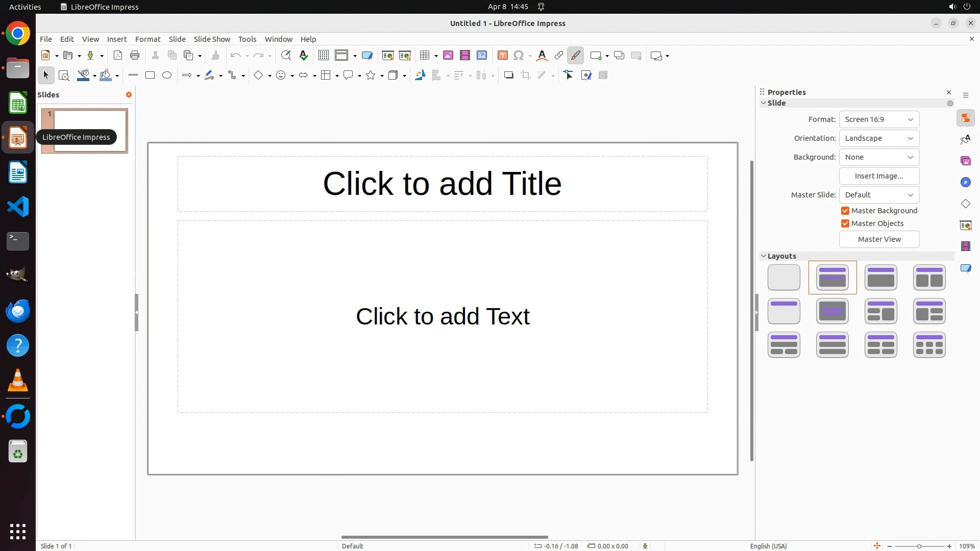Image resolution: width=980 pixels, height=551 pixels.
Task: Click the Insert Text Box icon
Action: tap(503, 56)
